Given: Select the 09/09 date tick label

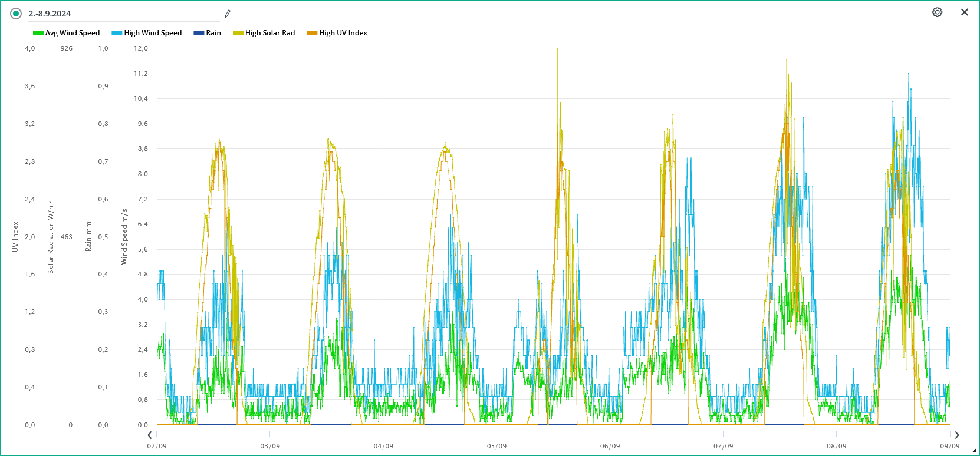Looking at the screenshot, I should pos(949,446).
